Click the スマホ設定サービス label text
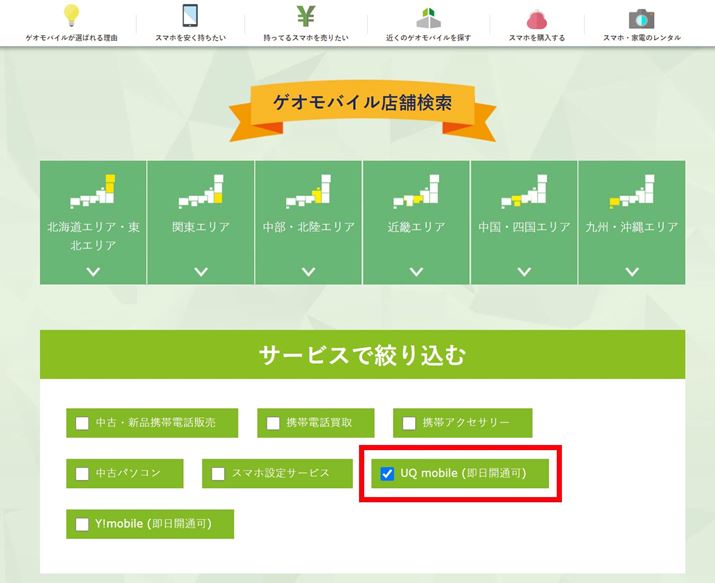The width and height of the screenshot is (715, 583). click(x=280, y=473)
